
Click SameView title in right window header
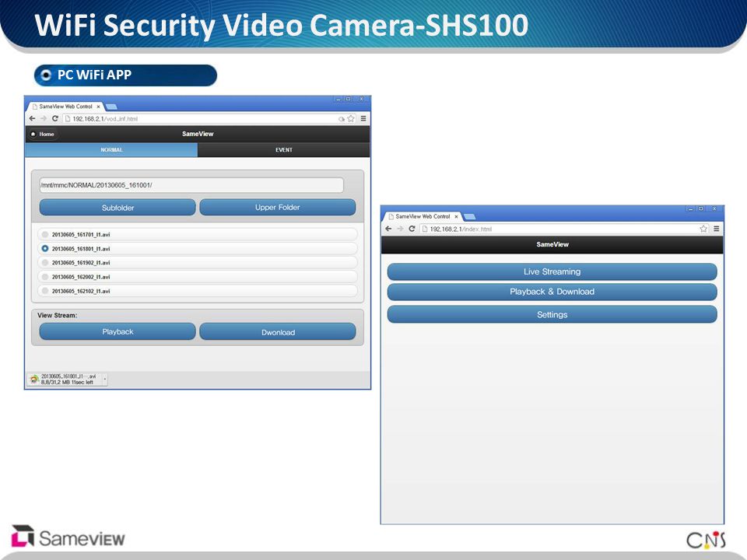(552, 244)
